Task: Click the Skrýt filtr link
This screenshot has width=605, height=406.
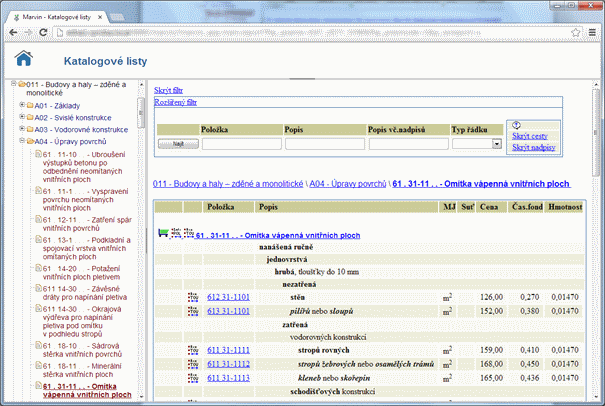Action: 168,90
